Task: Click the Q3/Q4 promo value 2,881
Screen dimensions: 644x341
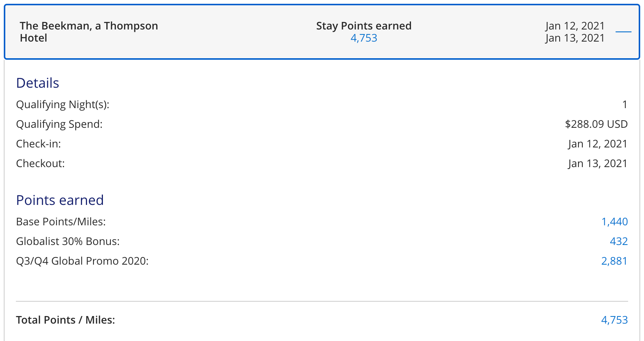Action: pyautogui.click(x=614, y=261)
